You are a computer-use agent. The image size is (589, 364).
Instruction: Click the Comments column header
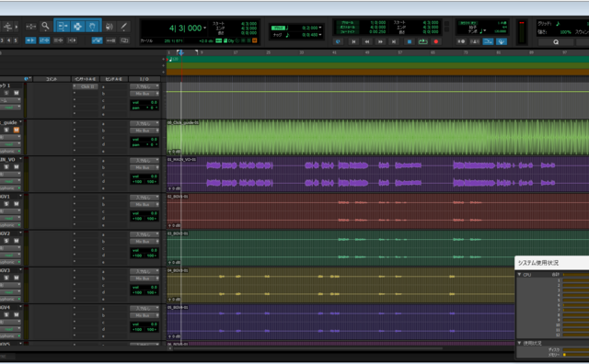coord(52,79)
